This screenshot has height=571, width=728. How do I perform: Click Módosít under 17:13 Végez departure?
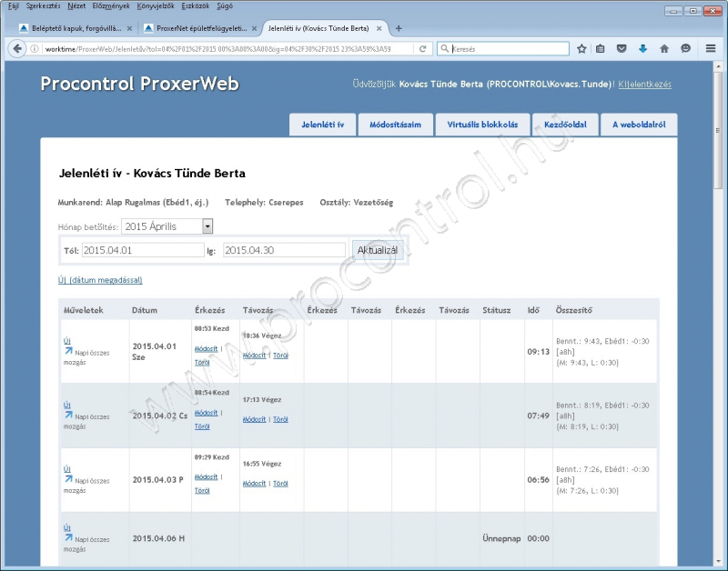pos(255,419)
